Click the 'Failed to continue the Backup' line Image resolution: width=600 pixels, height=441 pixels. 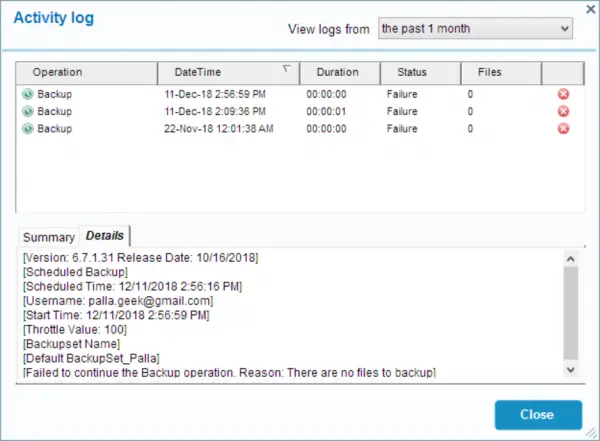(229, 372)
